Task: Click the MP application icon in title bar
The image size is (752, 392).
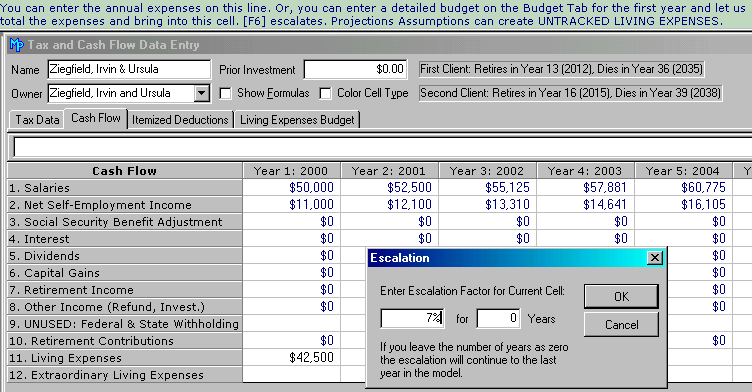Action: coord(17,45)
